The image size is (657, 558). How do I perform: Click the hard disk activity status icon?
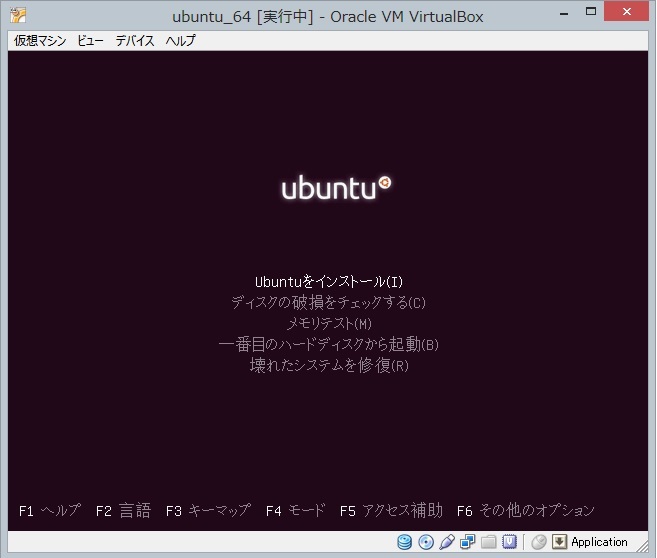(404, 542)
